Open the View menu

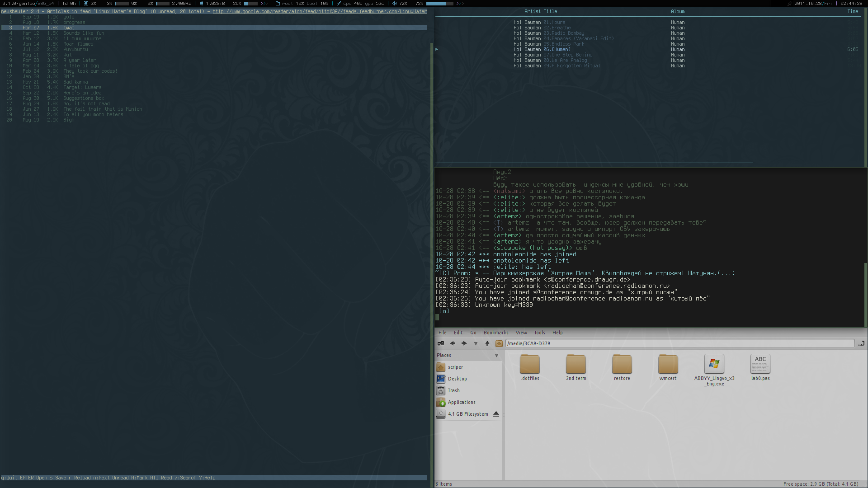521,333
